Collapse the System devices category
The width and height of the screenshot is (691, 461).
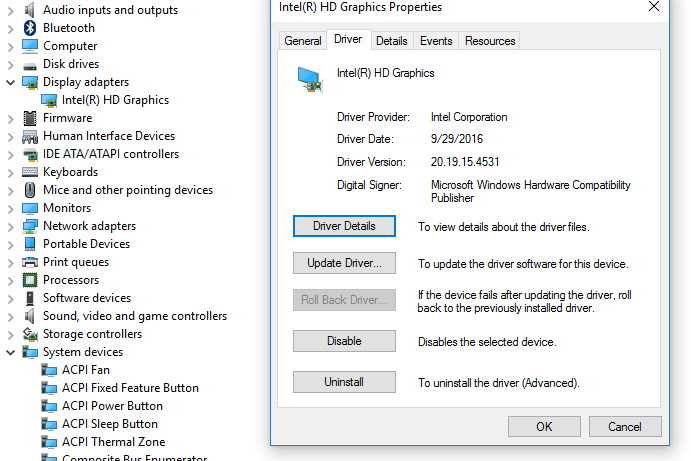(11, 352)
